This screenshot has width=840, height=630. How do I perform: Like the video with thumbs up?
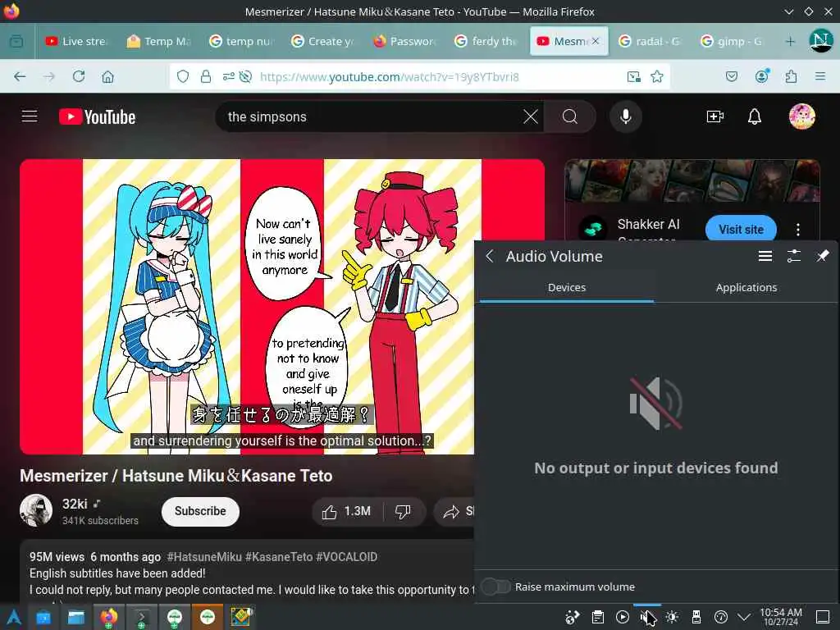tap(347, 512)
